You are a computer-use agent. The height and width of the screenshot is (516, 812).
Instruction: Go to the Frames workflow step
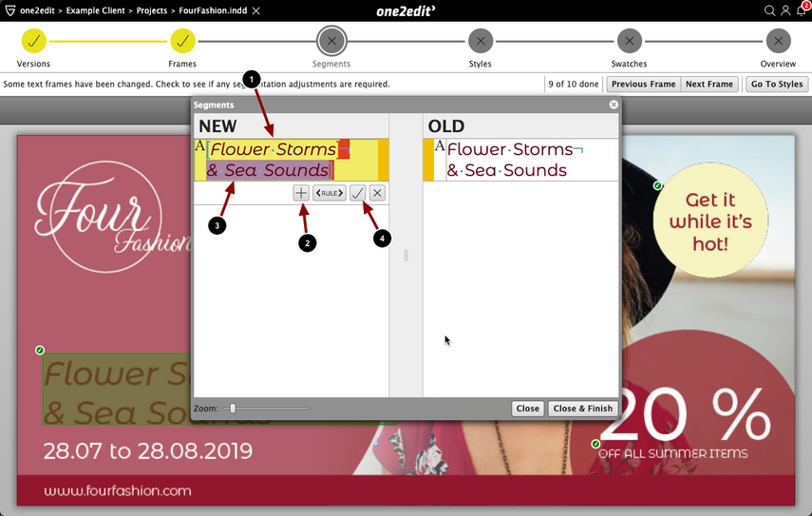[182, 41]
